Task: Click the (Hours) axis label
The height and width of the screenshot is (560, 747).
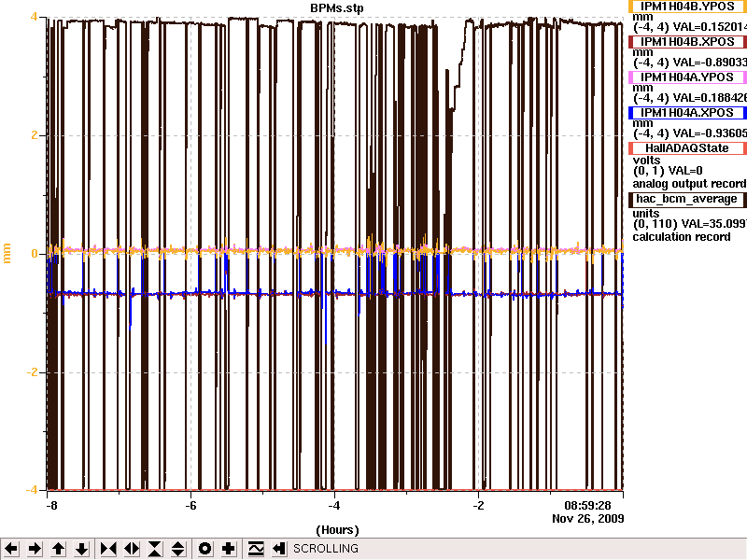Action: pyautogui.click(x=337, y=530)
